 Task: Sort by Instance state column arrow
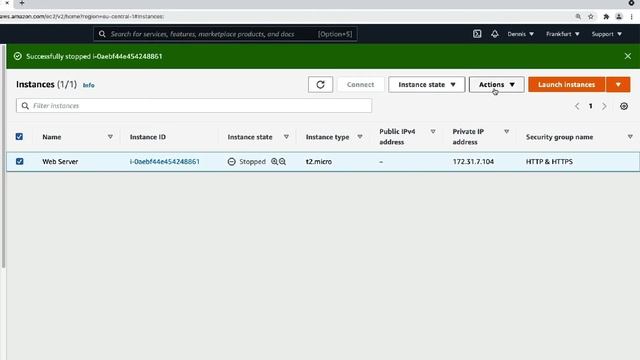pos(286,137)
